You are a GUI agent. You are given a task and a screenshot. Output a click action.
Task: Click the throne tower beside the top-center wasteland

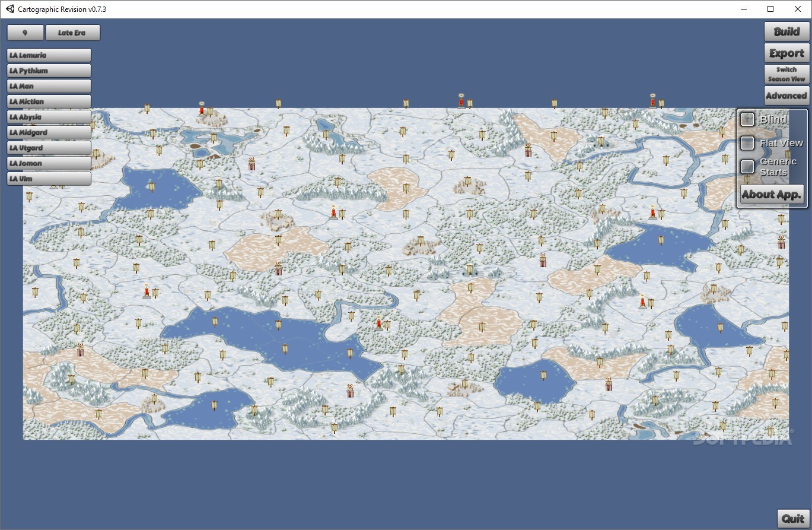click(528, 150)
